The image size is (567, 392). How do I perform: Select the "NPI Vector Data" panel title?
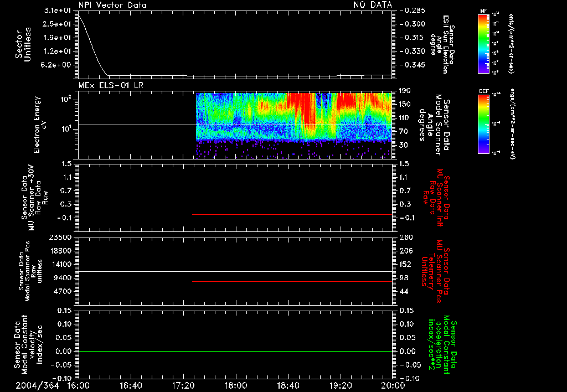coord(112,5)
